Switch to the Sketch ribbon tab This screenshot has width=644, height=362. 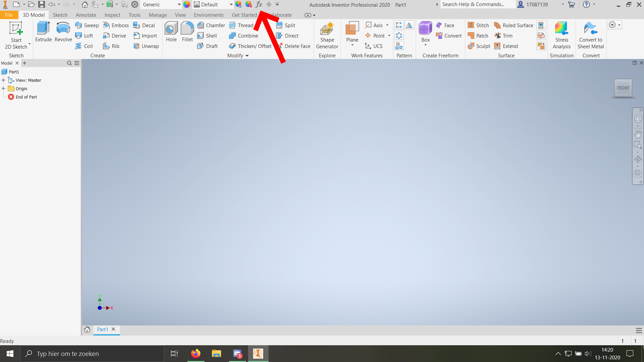(60, 15)
